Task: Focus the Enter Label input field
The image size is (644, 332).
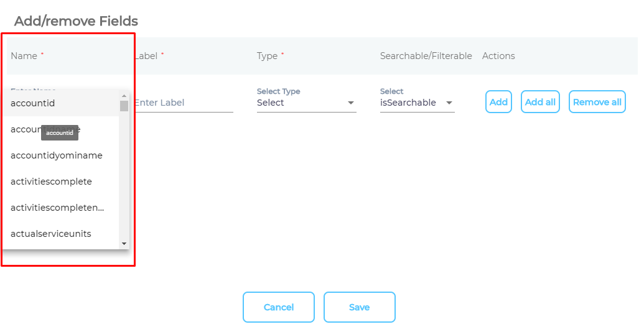Action: pyautogui.click(x=183, y=103)
